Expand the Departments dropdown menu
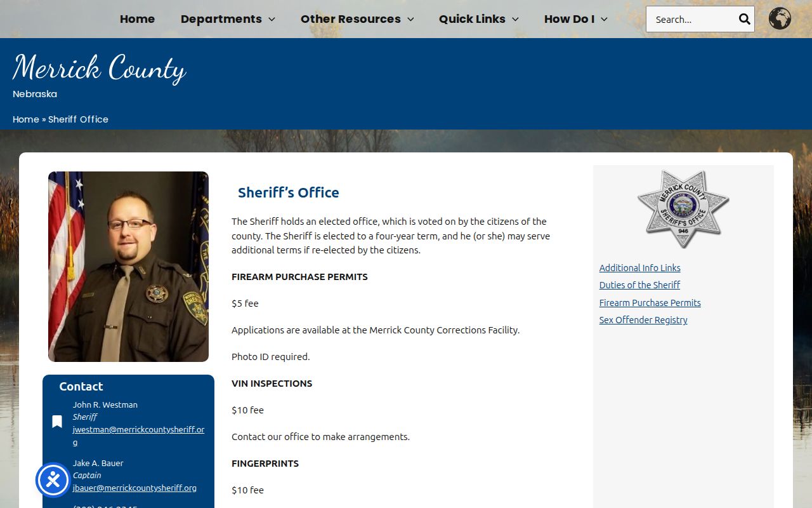Image resolution: width=812 pixels, height=508 pixels. pos(228,19)
